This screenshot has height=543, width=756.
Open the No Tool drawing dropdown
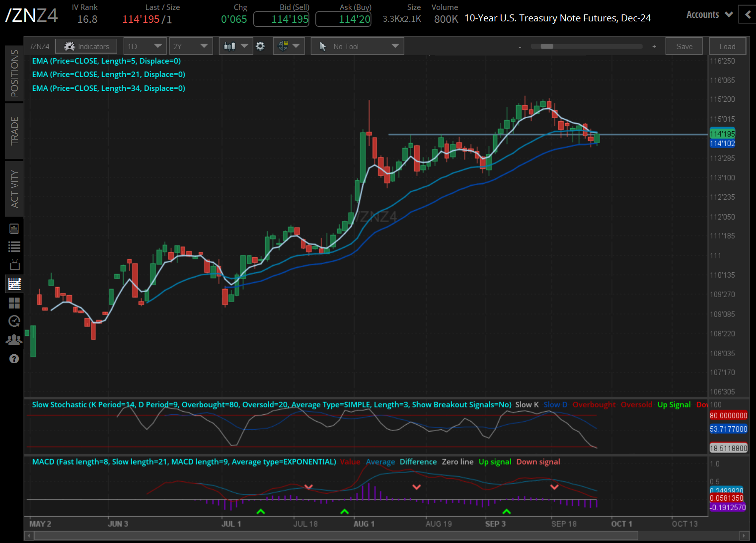click(358, 46)
